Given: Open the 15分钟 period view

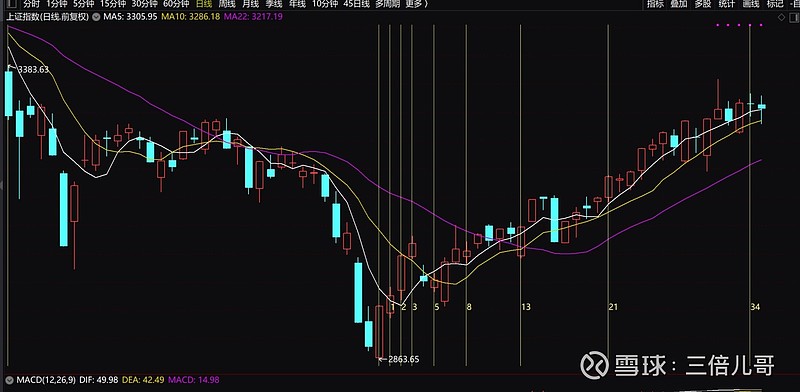Looking at the screenshot, I should coord(112,4).
